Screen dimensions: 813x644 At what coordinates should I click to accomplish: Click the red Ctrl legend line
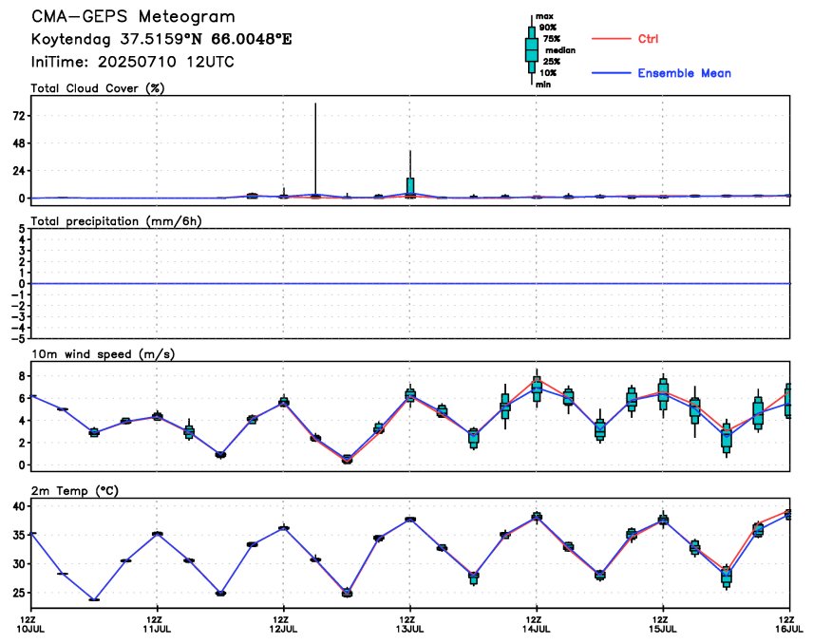click(x=612, y=39)
